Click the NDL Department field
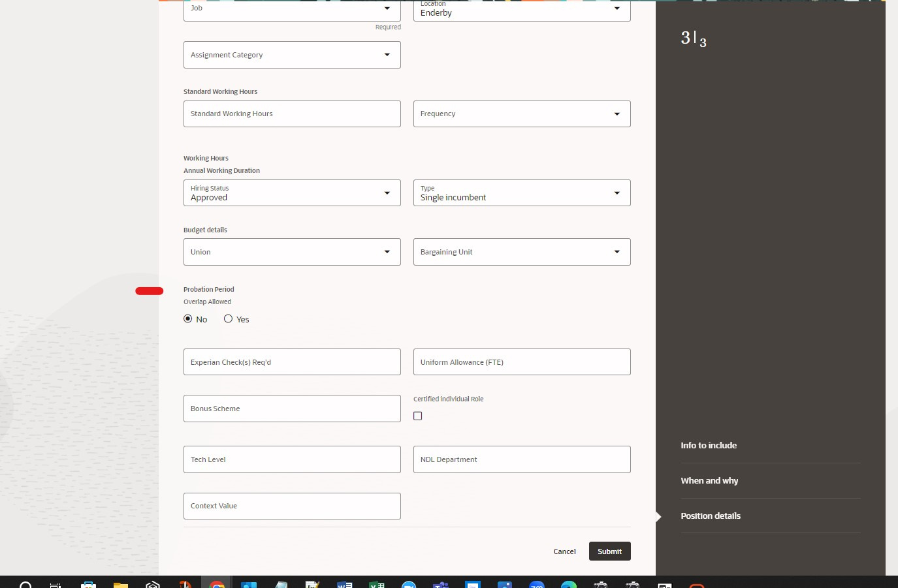The height and width of the screenshot is (588, 898). [x=522, y=459]
